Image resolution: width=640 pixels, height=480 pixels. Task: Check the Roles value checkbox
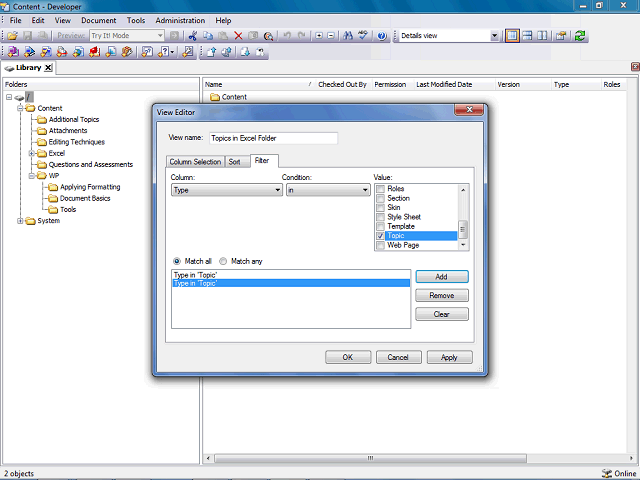(380, 189)
